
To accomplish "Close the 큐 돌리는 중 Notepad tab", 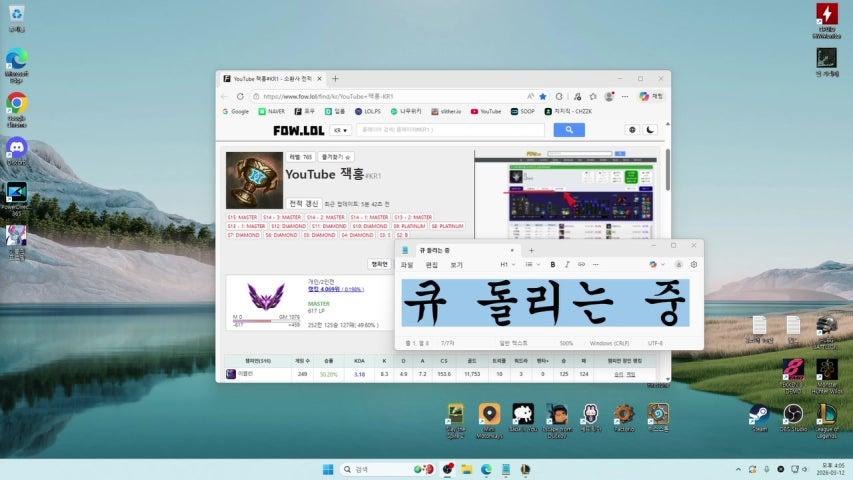I will point(512,250).
